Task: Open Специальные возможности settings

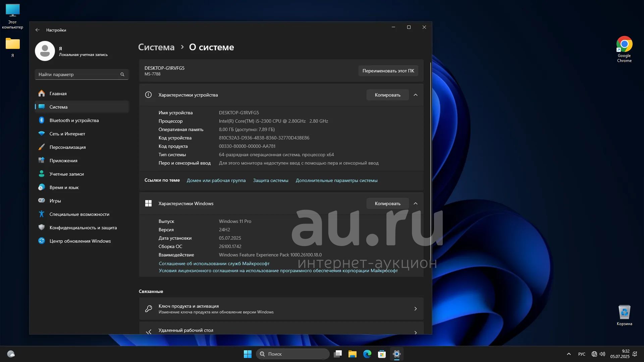Action: coord(82,214)
